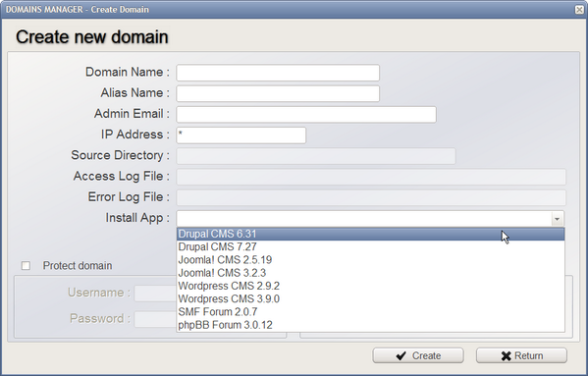Select the IP Address field
This screenshot has width=588, height=376.
(241, 135)
